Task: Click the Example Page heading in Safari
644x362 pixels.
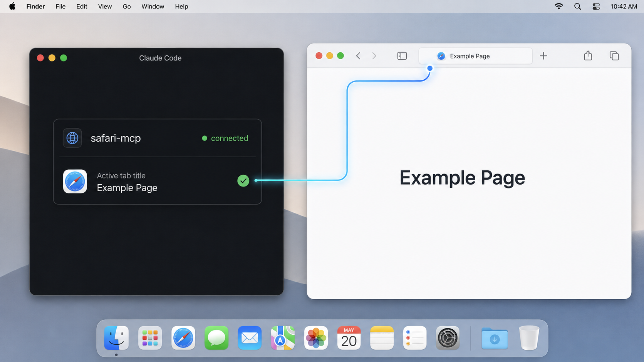Action: [x=462, y=178]
